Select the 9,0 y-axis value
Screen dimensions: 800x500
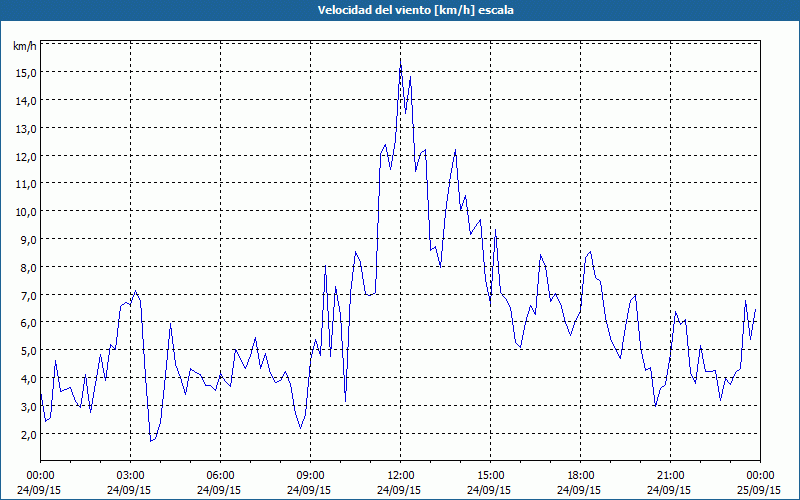click(x=28, y=240)
